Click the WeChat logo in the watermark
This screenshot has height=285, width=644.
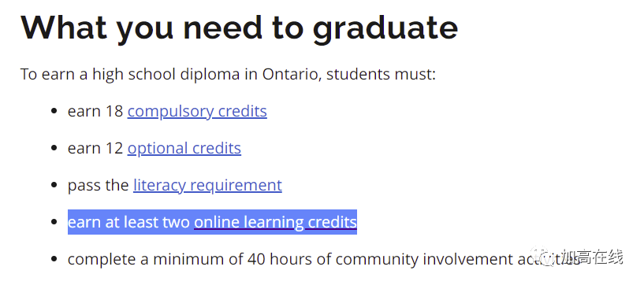coord(543,257)
